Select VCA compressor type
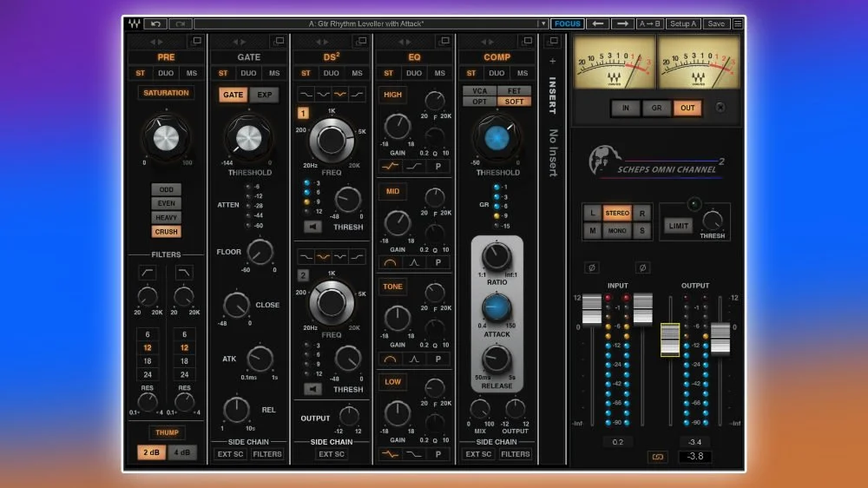This screenshot has height=488, width=868. [479, 91]
